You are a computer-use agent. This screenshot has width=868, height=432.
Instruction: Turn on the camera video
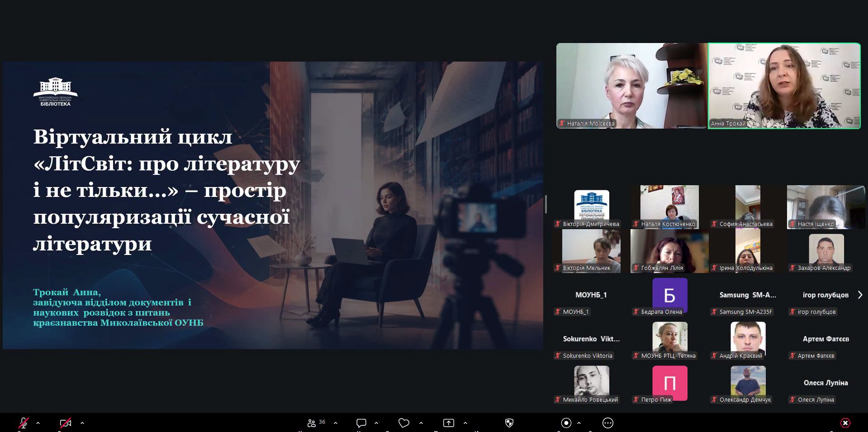[66, 423]
